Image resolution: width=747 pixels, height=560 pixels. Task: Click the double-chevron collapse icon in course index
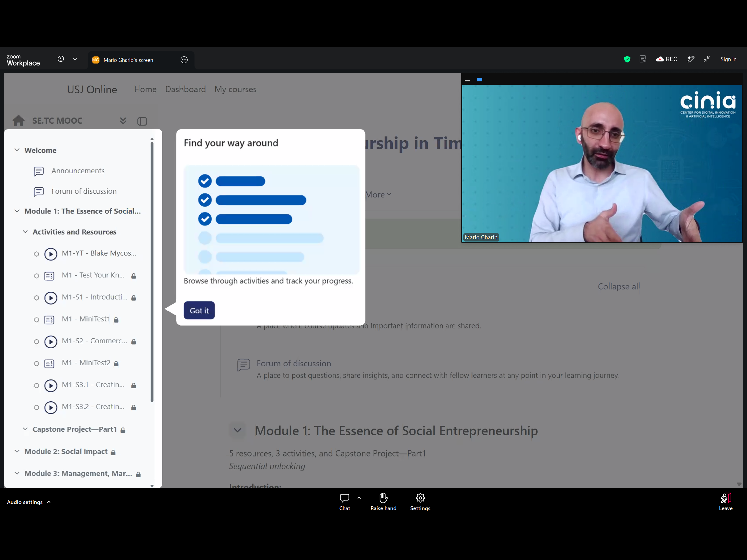(x=123, y=121)
